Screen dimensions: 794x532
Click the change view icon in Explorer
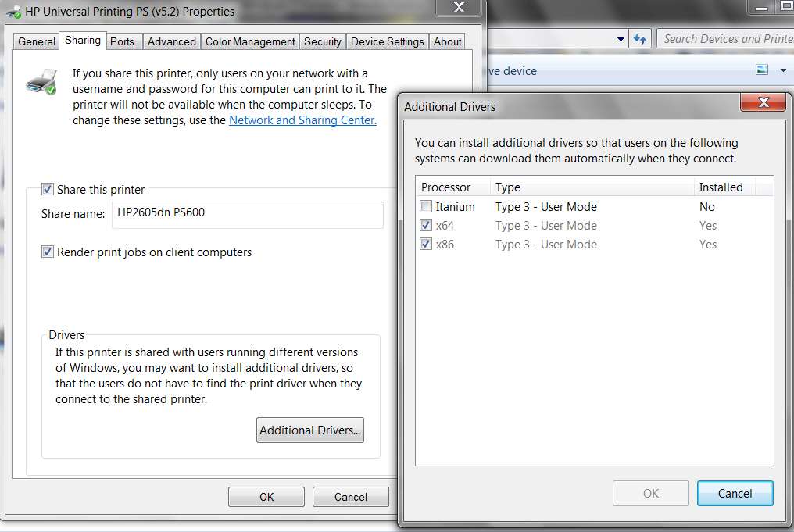click(762, 70)
